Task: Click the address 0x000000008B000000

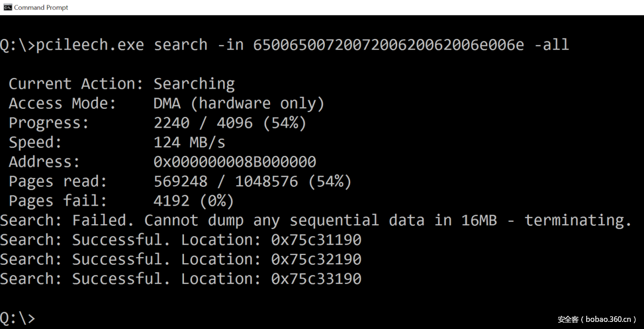Action: point(235,162)
